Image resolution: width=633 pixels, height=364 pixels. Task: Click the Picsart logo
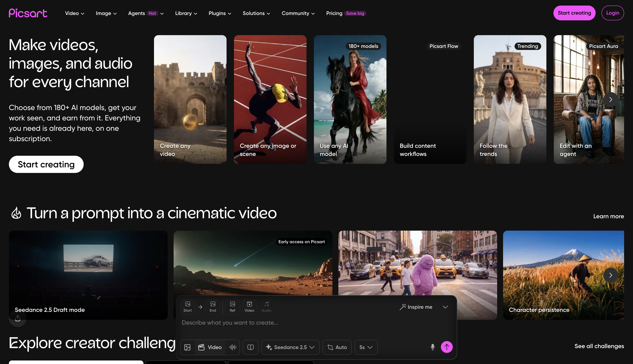pos(28,13)
